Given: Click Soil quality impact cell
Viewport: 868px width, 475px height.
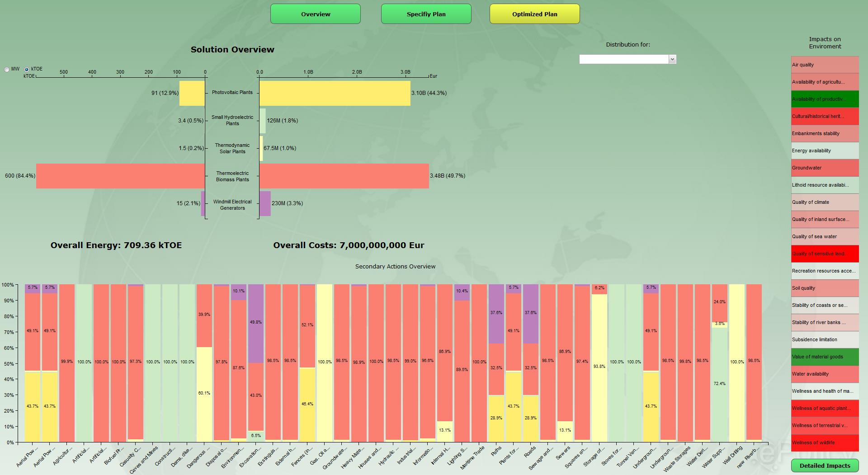Looking at the screenshot, I should 825,288.
